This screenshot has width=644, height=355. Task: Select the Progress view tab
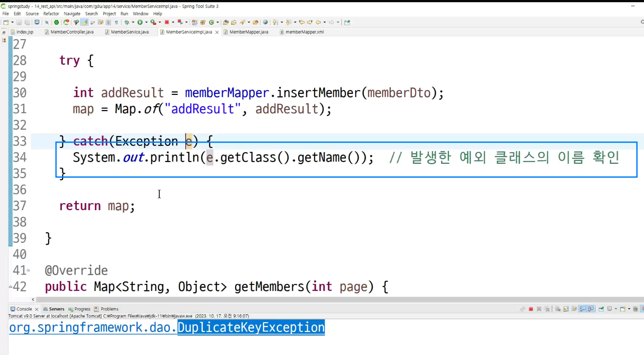pyautogui.click(x=79, y=309)
